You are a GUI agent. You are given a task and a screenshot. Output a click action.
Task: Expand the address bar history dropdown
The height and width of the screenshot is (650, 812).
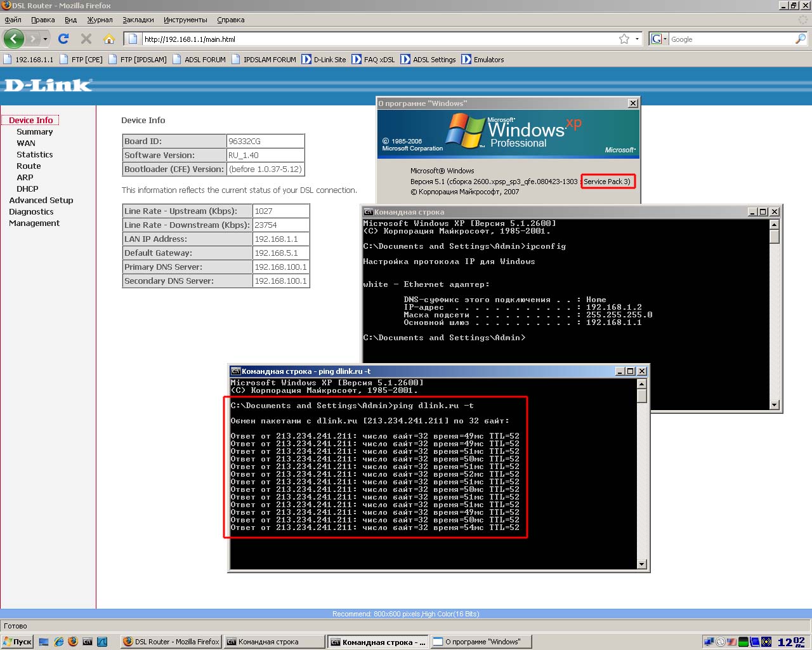pyautogui.click(x=637, y=39)
